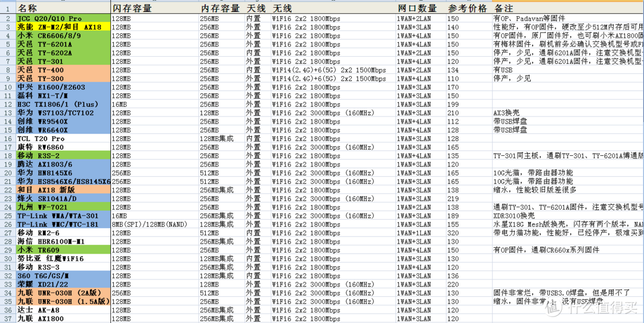
Task: Select the price cell 219
Action: 469,199
